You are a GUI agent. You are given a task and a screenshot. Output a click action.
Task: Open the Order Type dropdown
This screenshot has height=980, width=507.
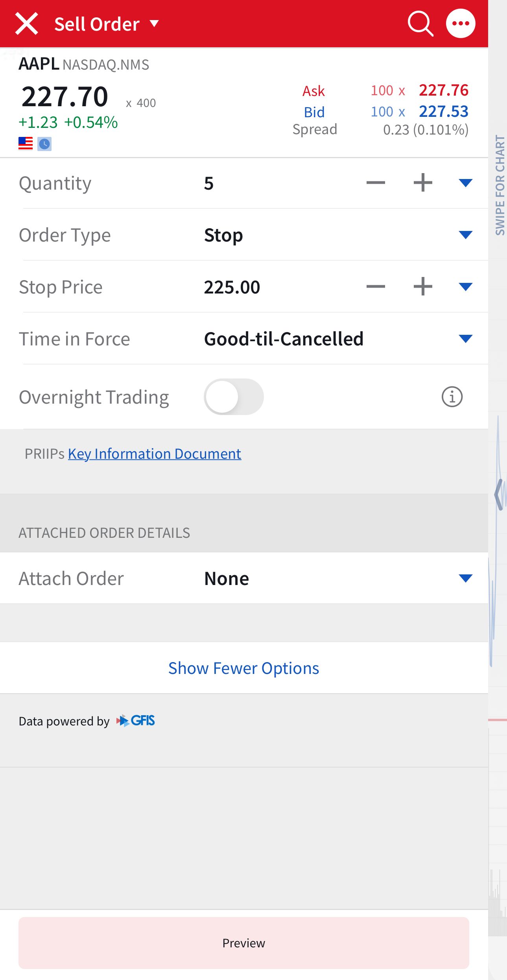465,235
